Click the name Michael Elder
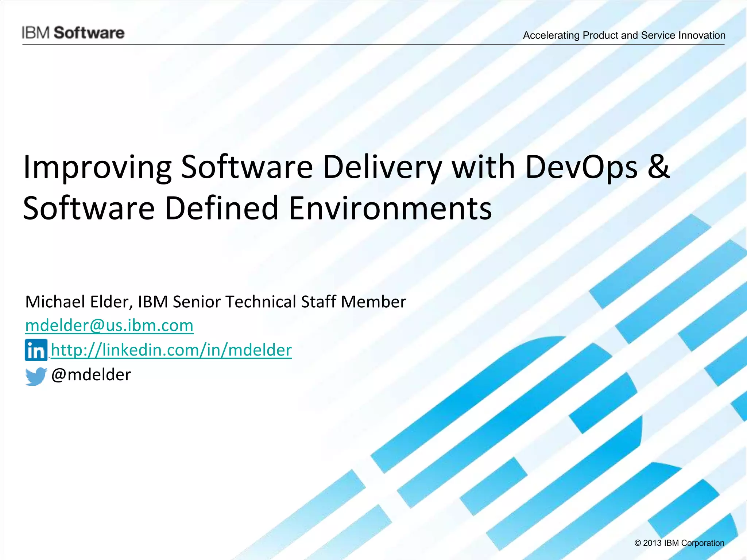This screenshot has width=747, height=560. (77, 302)
